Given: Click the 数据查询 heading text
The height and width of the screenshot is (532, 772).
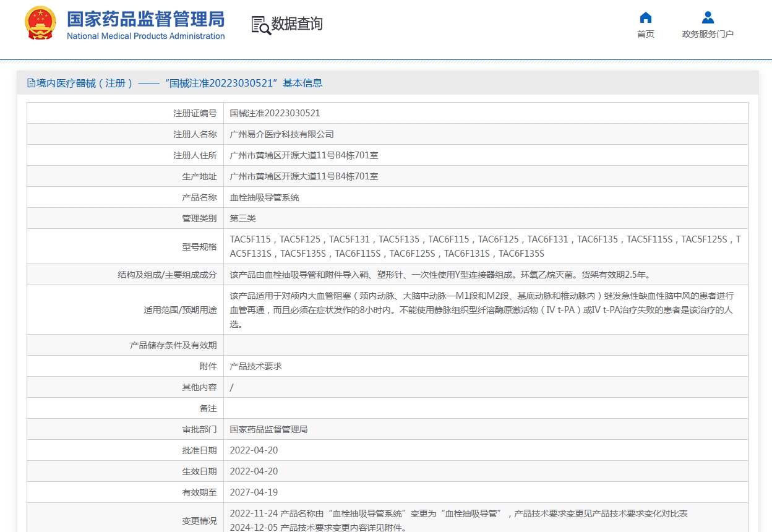Looking at the screenshot, I should (297, 24).
